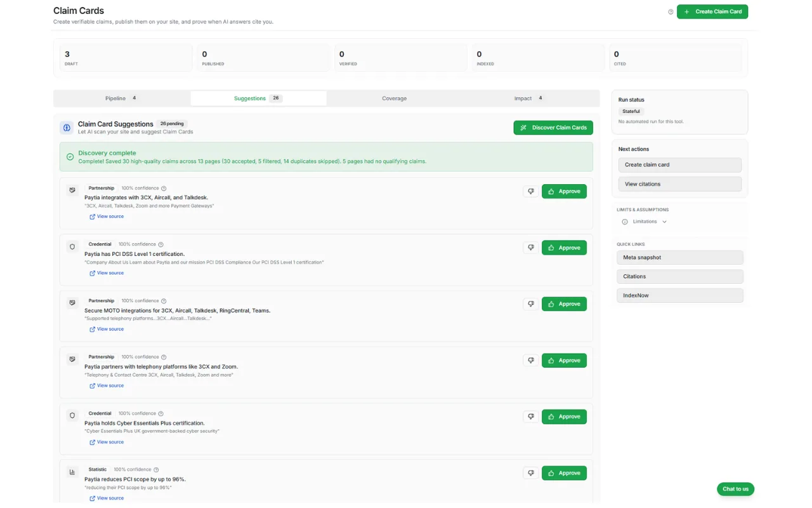Open the Citations quick link
The height and width of the screenshot is (508, 812).
pos(680,277)
